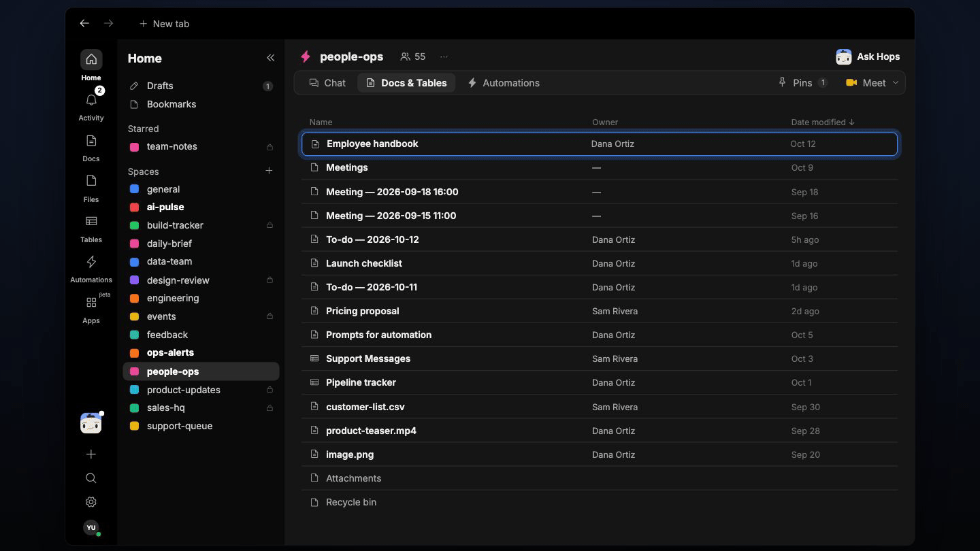This screenshot has width=980, height=551.
Task: Click the Hops mascot avatar in left rail
Action: pos(91,423)
